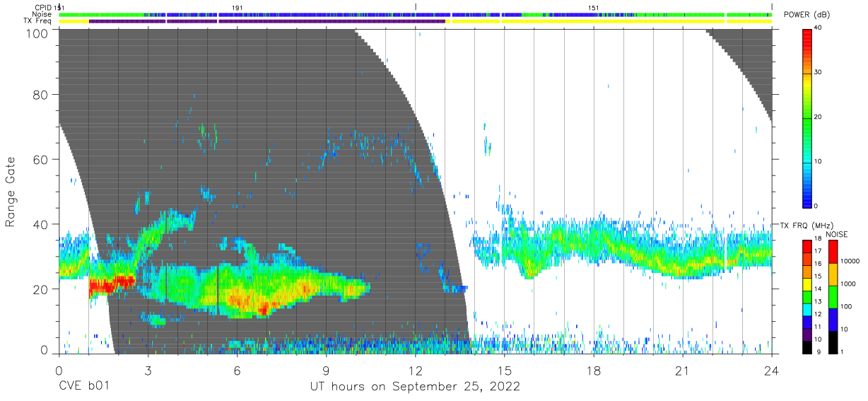The image size is (868, 401).
Task: Click the 'Range Gate' y-axis label
Action: point(11,192)
